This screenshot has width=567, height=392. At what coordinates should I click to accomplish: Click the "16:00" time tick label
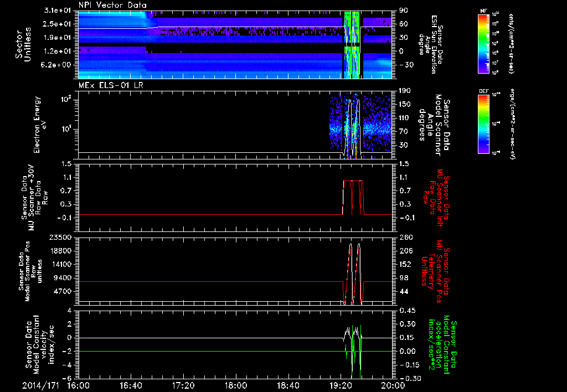(79, 385)
